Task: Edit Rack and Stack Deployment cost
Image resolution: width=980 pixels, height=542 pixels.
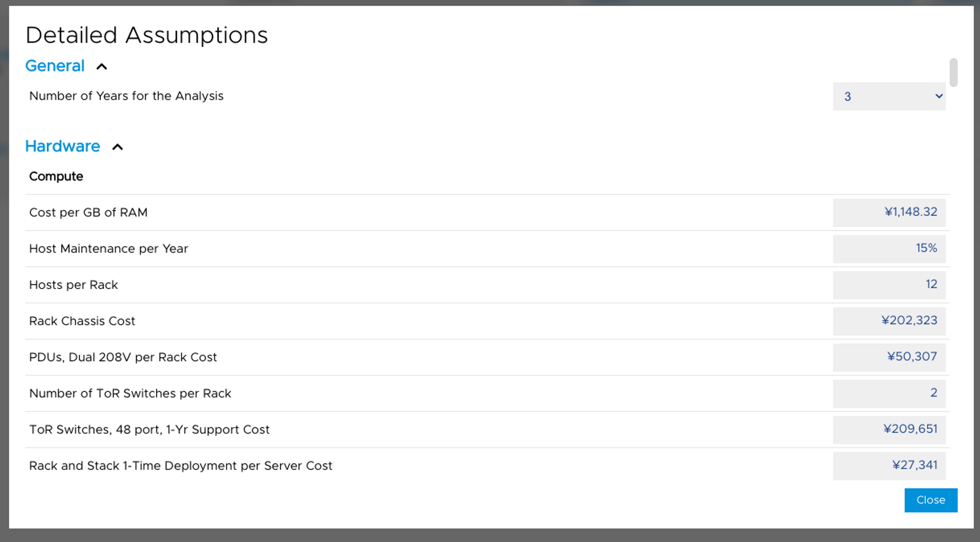Action: pos(889,466)
